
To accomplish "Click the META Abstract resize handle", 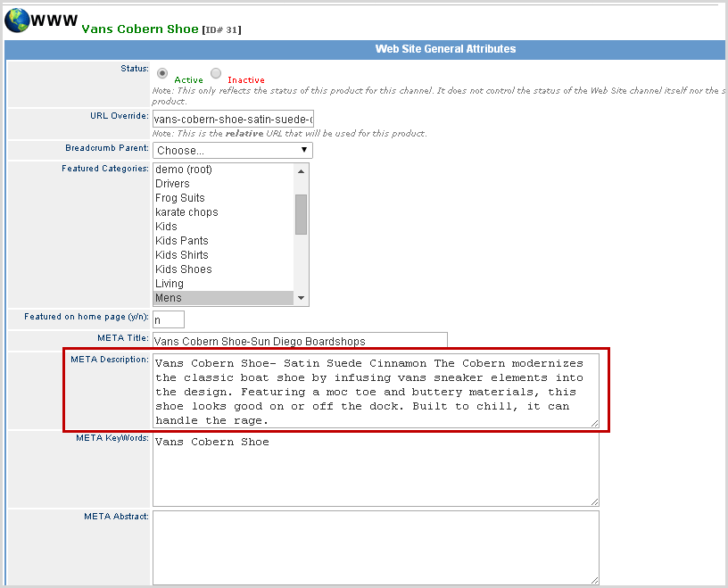I will pyautogui.click(x=595, y=580).
